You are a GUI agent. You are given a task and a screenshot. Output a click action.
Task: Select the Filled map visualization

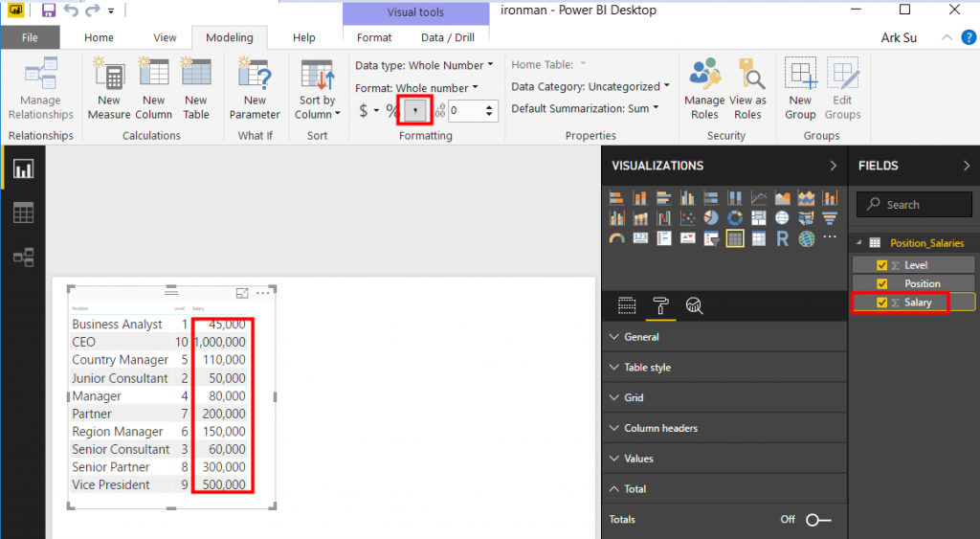coord(806,217)
